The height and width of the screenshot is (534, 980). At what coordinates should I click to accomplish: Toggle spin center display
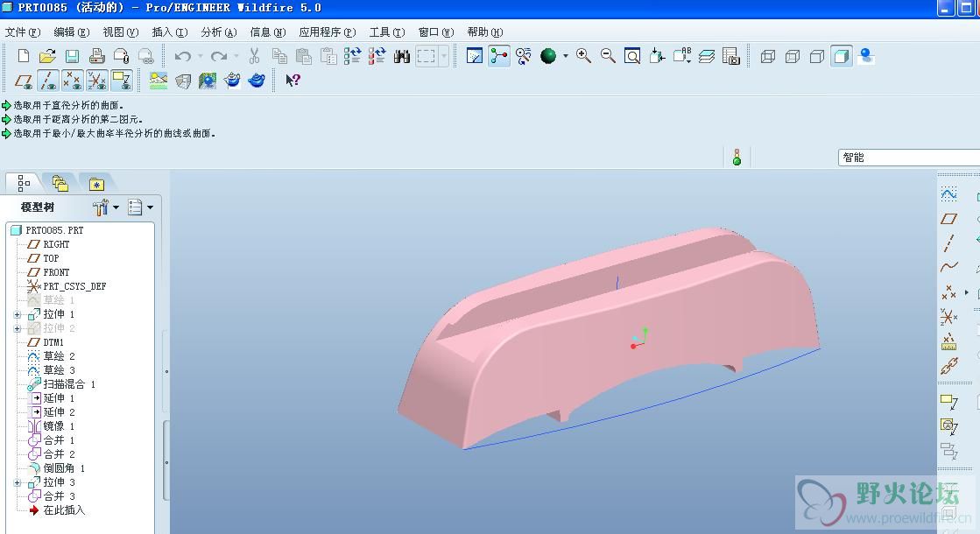(x=499, y=56)
